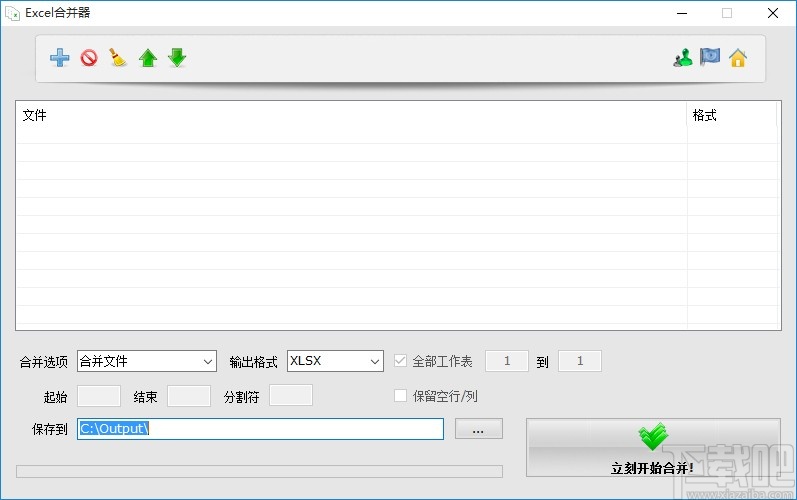Screen dimensions: 797x500
Task: Click the 保存到 path input field
Action: click(260, 429)
